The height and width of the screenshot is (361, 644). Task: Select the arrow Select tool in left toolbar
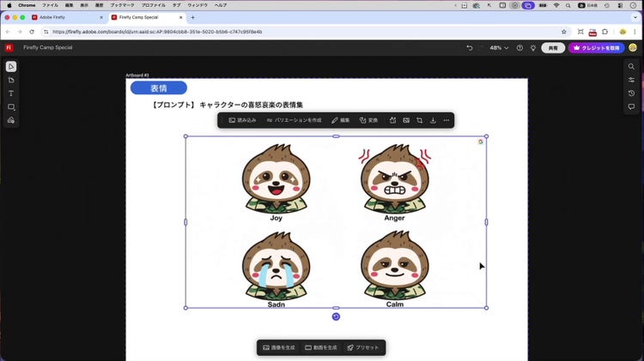point(10,66)
